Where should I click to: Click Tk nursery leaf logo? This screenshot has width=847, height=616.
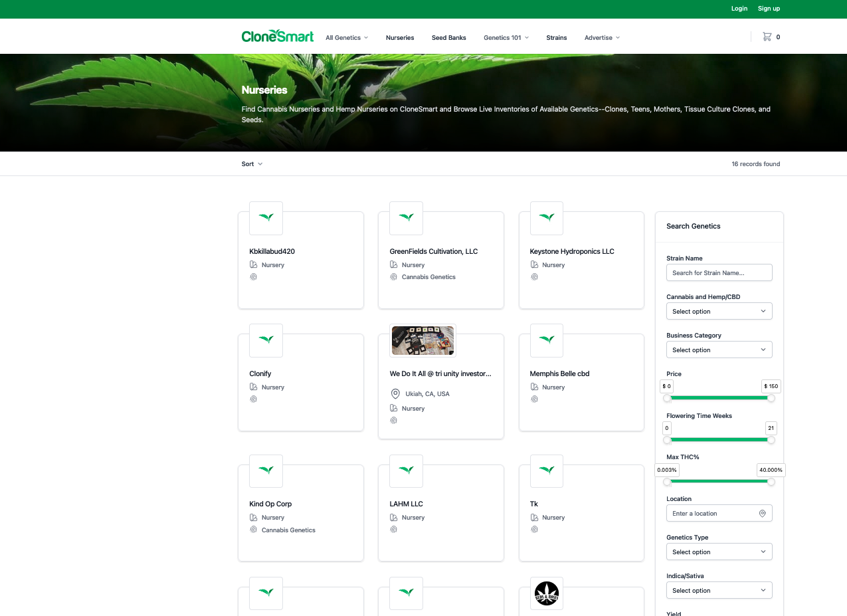pos(547,471)
